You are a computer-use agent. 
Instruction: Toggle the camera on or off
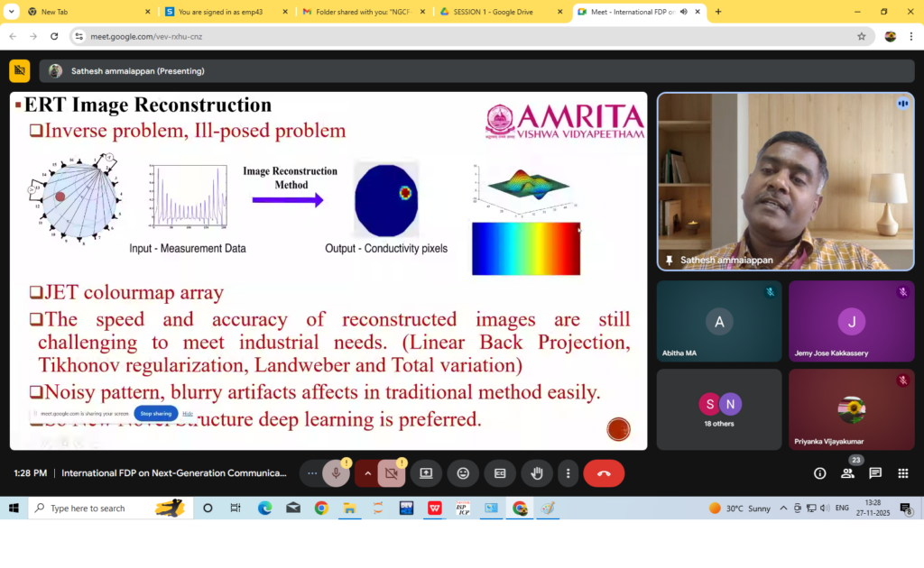(392, 473)
